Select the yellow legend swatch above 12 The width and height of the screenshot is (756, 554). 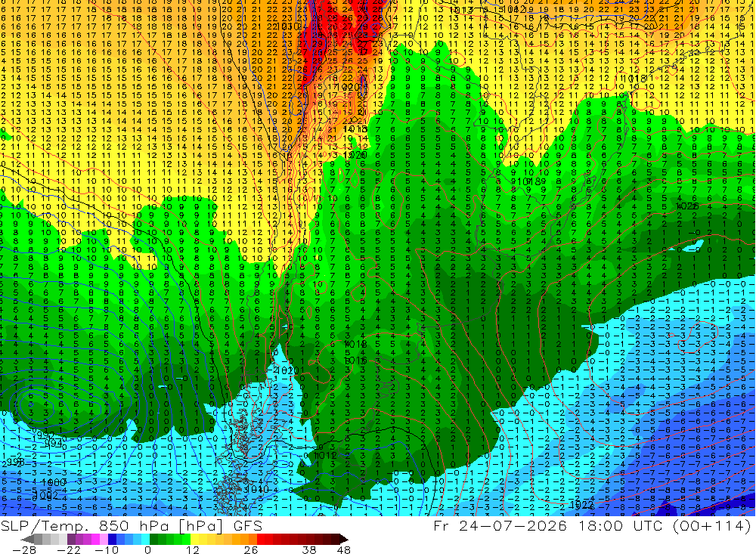(x=195, y=539)
